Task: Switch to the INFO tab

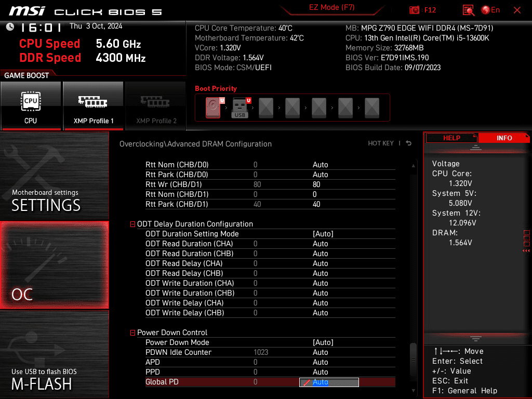Action: [504, 138]
